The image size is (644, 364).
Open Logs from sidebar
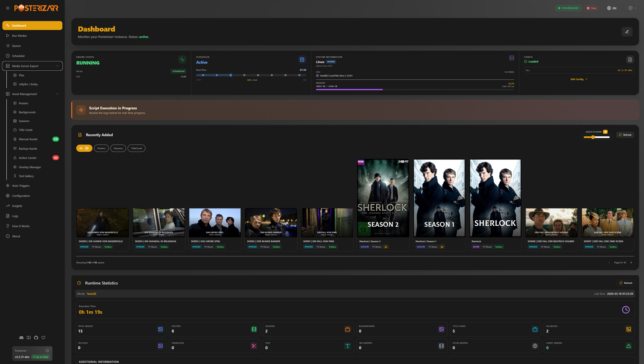pos(32,216)
